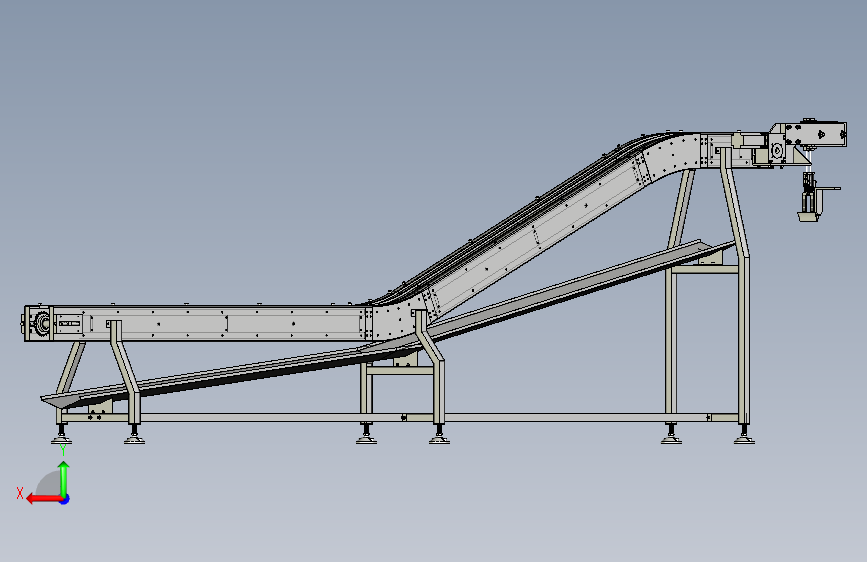
Task: Click the red X axis arrow of the triad
Action: tap(44, 499)
